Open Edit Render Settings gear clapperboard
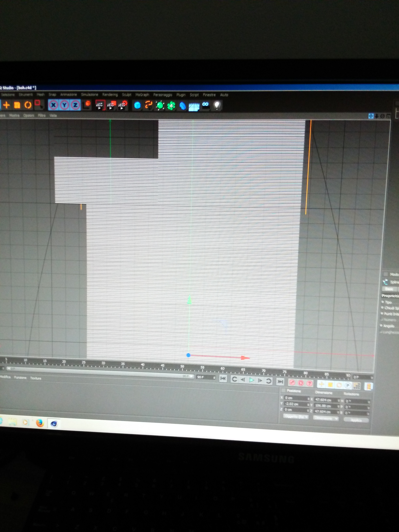This screenshot has height=532, width=399. pos(123,105)
